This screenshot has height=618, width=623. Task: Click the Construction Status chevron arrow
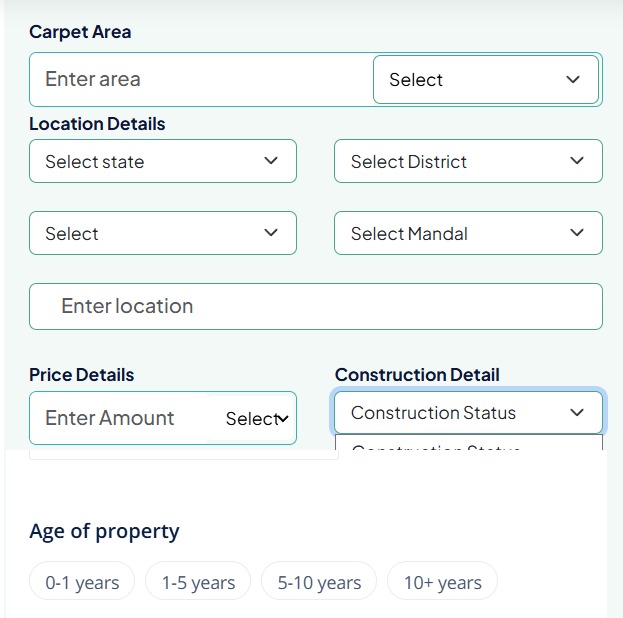(x=577, y=413)
